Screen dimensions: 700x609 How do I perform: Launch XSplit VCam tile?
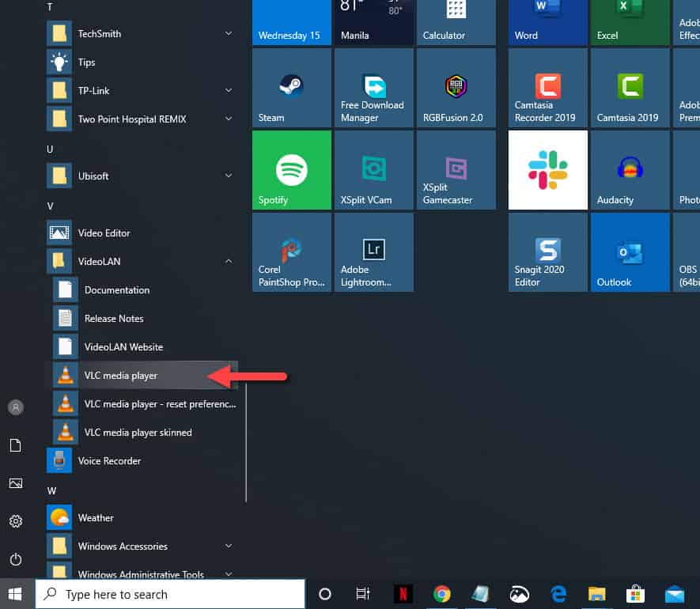(x=373, y=170)
